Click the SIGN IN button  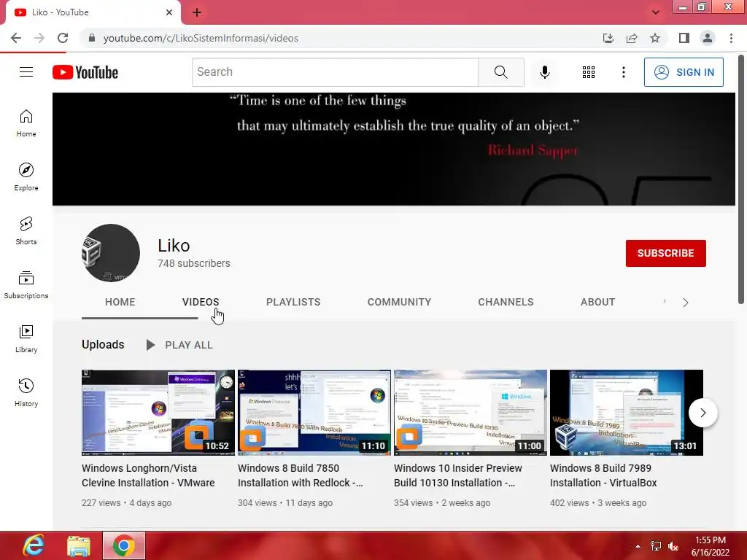pyautogui.click(x=684, y=72)
